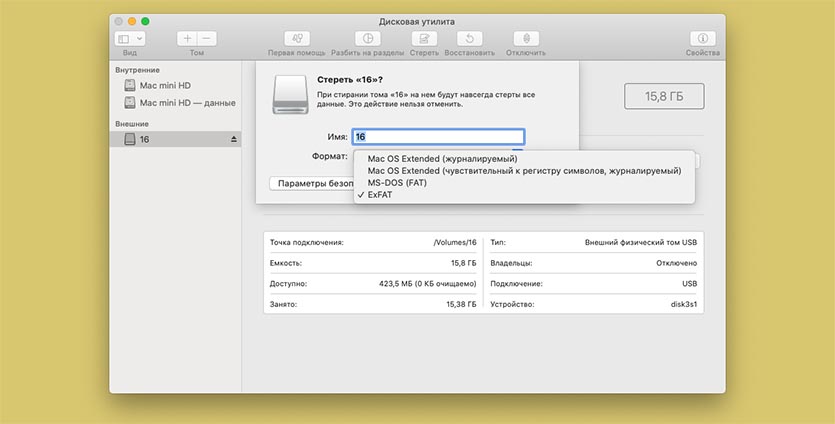Click the Имя name input field

pyautogui.click(x=438, y=137)
